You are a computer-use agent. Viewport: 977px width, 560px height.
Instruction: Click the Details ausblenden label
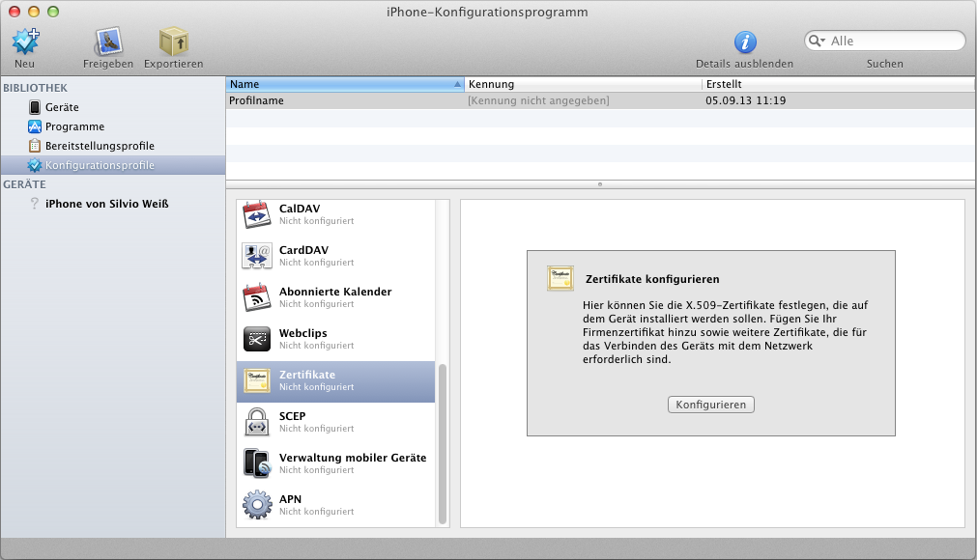tap(745, 64)
